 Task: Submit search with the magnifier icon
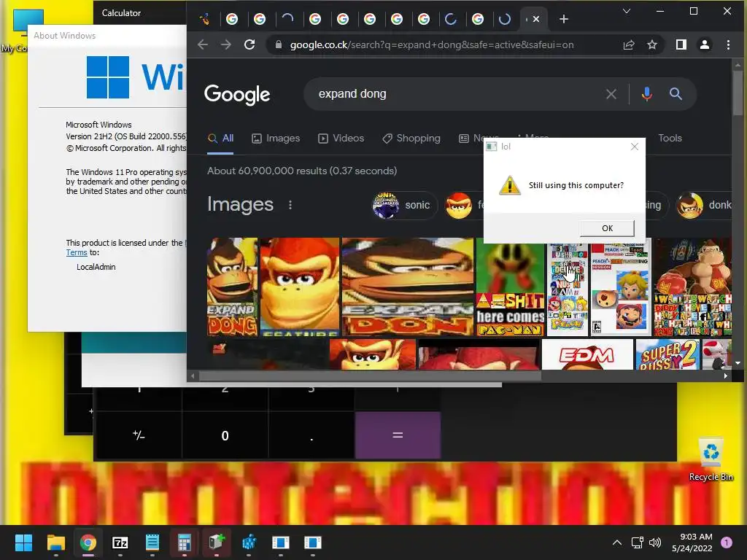click(x=675, y=94)
